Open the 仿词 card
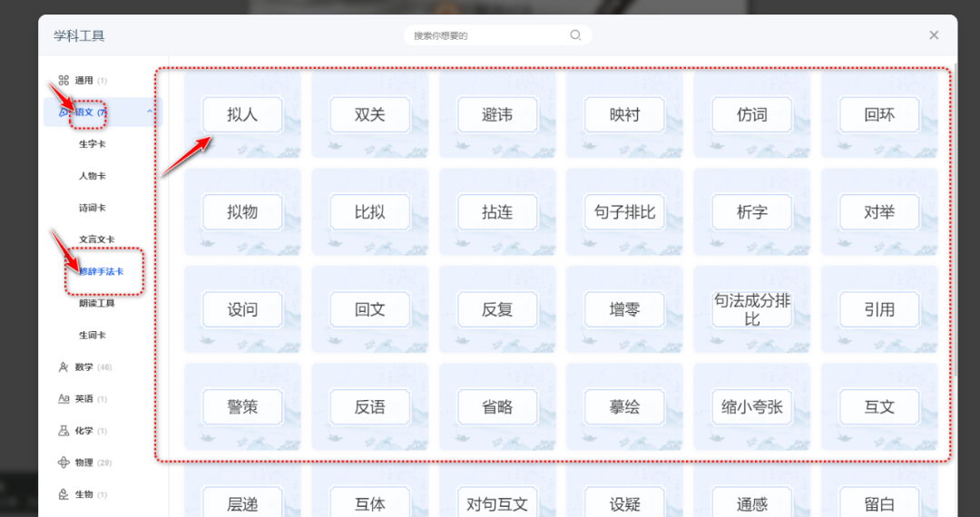Screen dimensions: 980x517 [x=752, y=115]
